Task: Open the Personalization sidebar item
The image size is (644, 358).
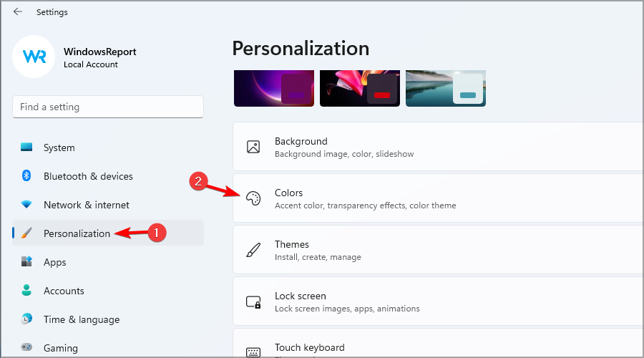Action: tap(108, 233)
